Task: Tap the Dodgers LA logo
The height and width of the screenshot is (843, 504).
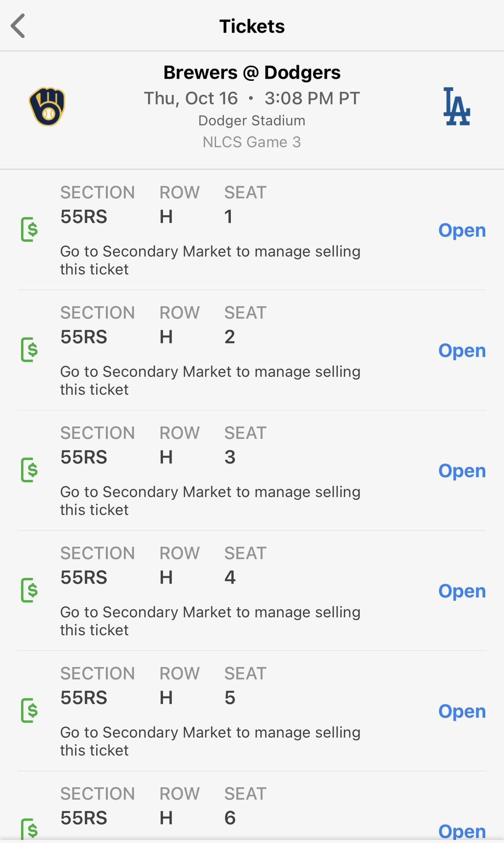Action: pyautogui.click(x=457, y=107)
